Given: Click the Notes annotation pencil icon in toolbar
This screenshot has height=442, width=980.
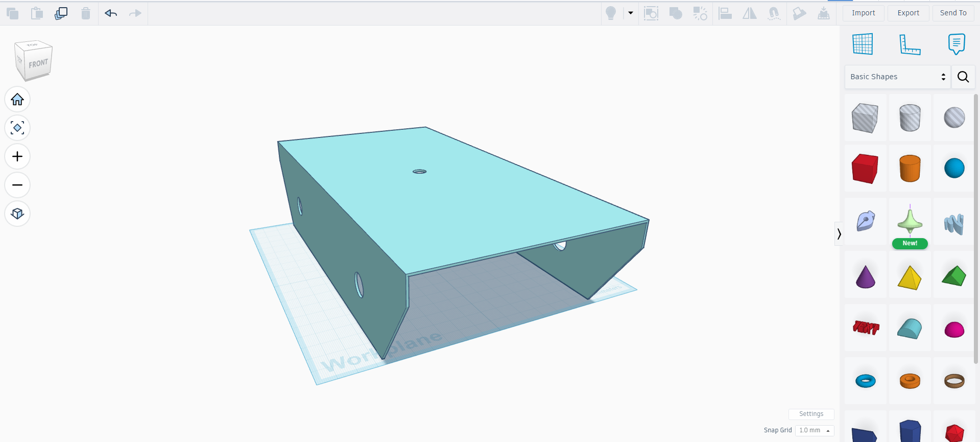Looking at the screenshot, I should click(799, 13).
